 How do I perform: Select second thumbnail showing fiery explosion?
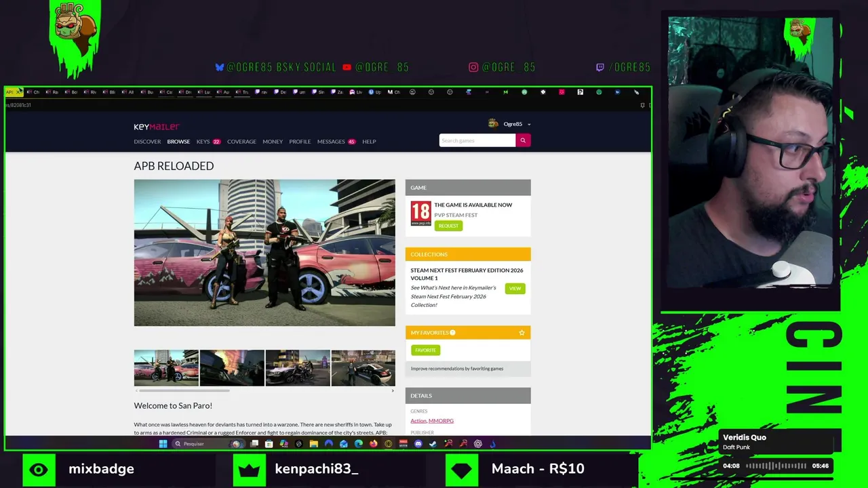[x=232, y=368]
